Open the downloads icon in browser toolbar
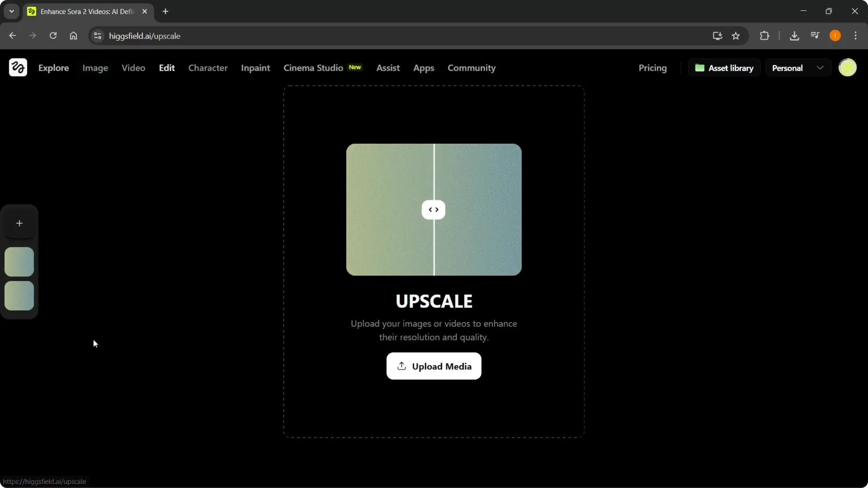The height and width of the screenshot is (488, 868). pyautogui.click(x=795, y=36)
